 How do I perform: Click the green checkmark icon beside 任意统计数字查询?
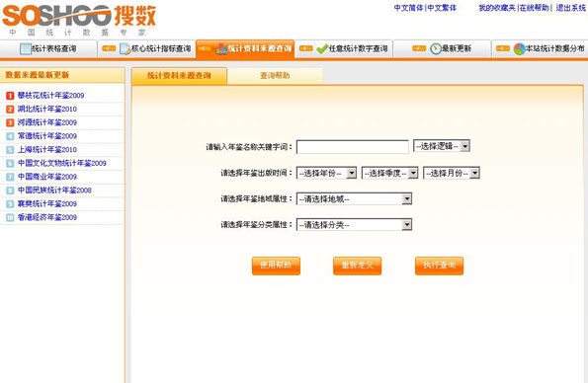pyautogui.click(x=322, y=48)
